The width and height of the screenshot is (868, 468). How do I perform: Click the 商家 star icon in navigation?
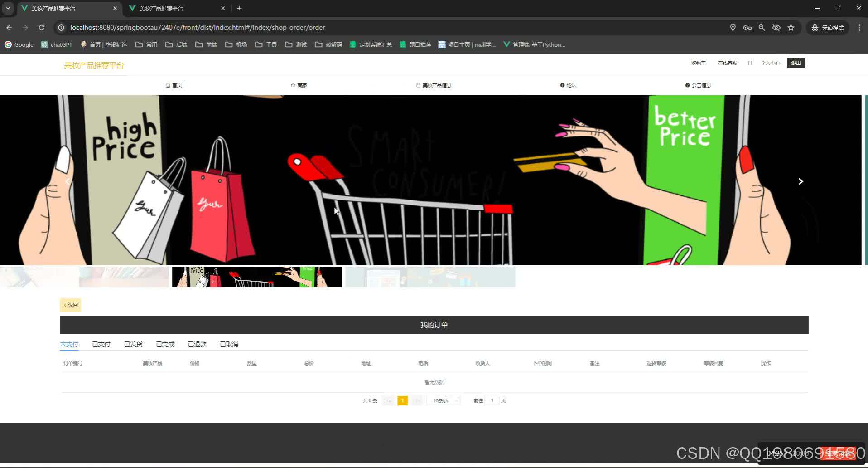pyautogui.click(x=292, y=85)
